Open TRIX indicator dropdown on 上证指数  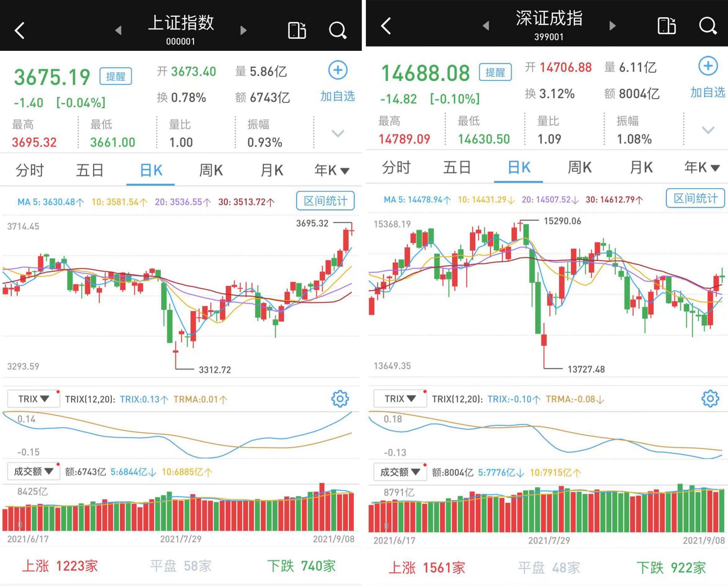pyautogui.click(x=34, y=399)
